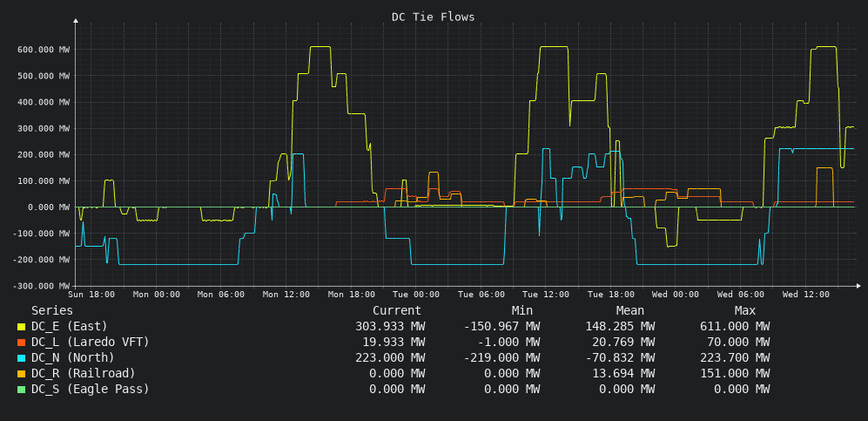
Task: Click the 13.694 MW mean value
Action: coord(623,373)
